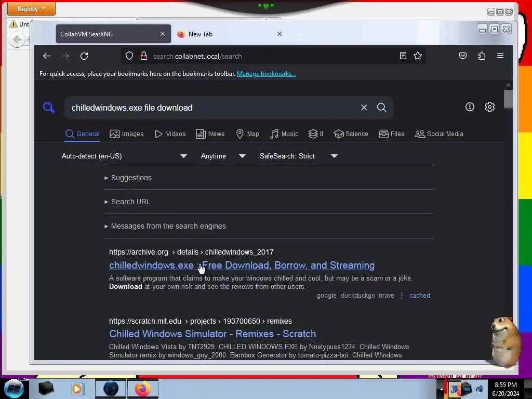Close the CollabVM SearXNG tab
532x399 pixels.
point(163,34)
